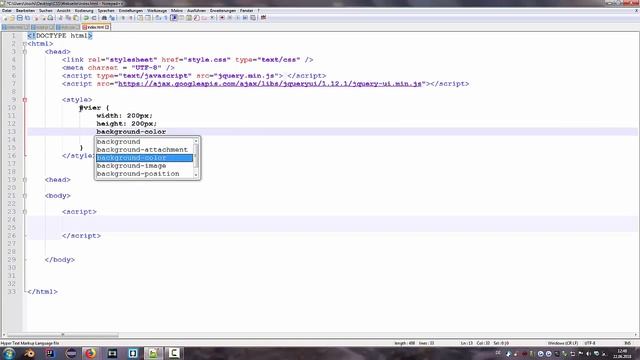This screenshot has height=360, width=640.
Task: Collapse the script fold on line 23
Action: pyautogui.click(x=25, y=211)
